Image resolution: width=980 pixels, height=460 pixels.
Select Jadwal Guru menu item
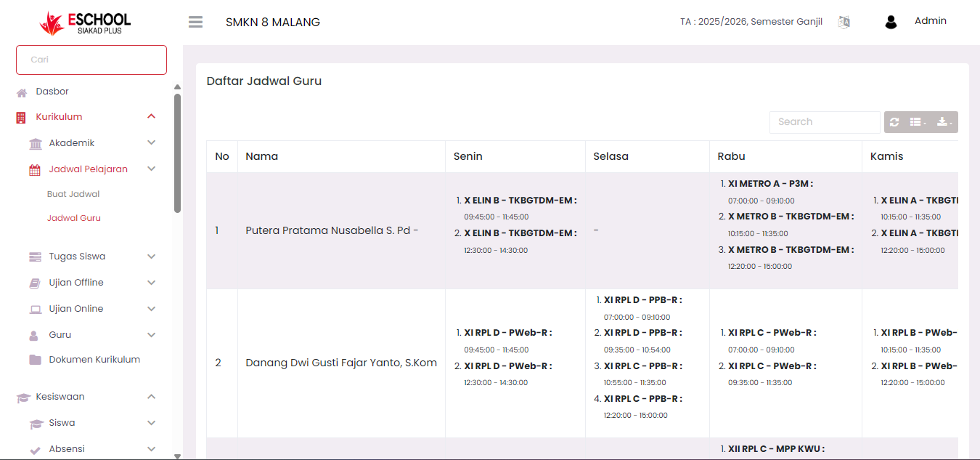(74, 218)
